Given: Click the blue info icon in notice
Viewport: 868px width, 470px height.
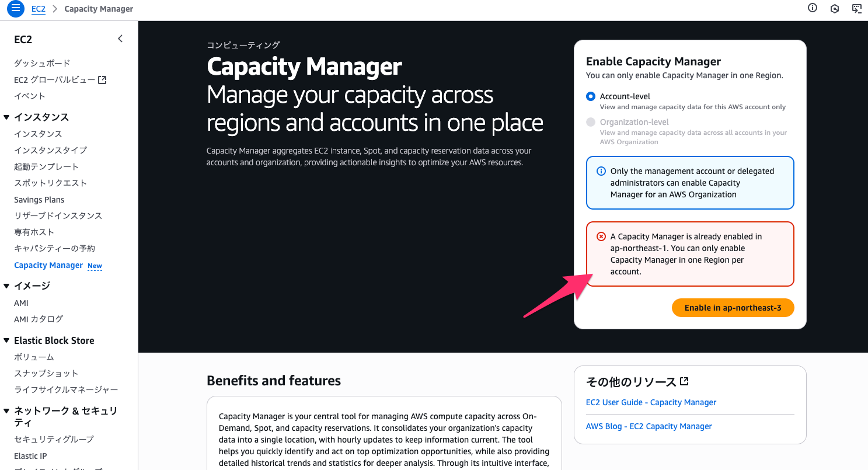Looking at the screenshot, I should coord(601,171).
